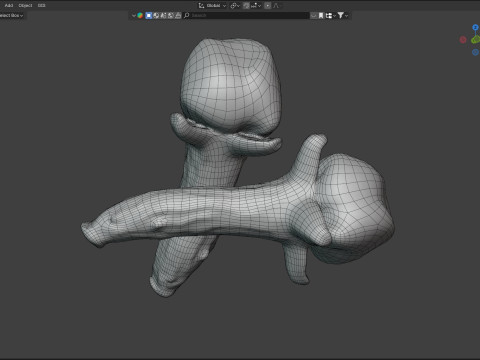Open the Object menu
This screenshot has width=480, height=360.
coord(25,5)
